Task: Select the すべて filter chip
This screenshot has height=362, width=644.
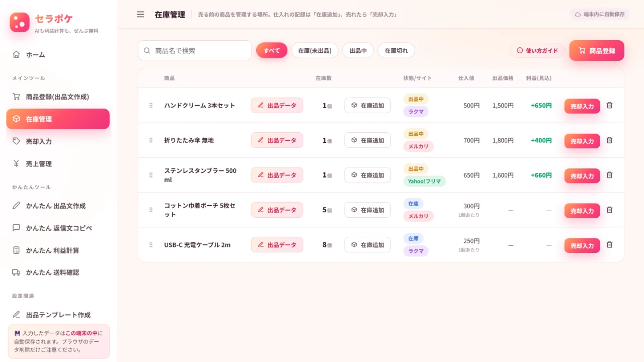Action: (x=272, y=50)
